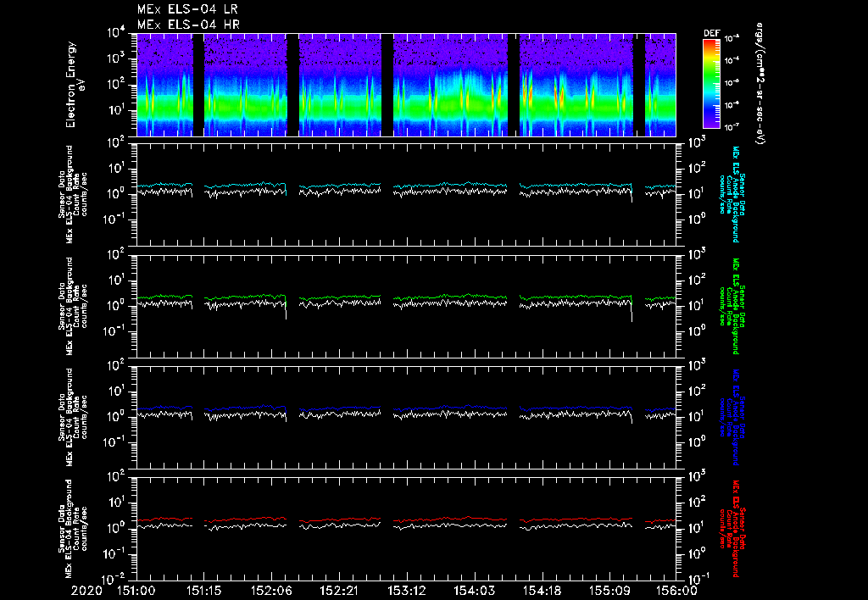Click the "154:18" time tick label
Image resolution: width=868 pixels, height=600 pixels.
542,591
